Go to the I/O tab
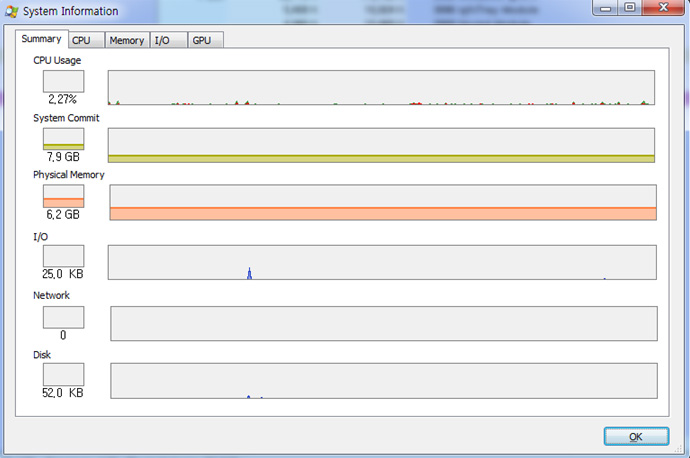690x458 pixels. (162, 41)
